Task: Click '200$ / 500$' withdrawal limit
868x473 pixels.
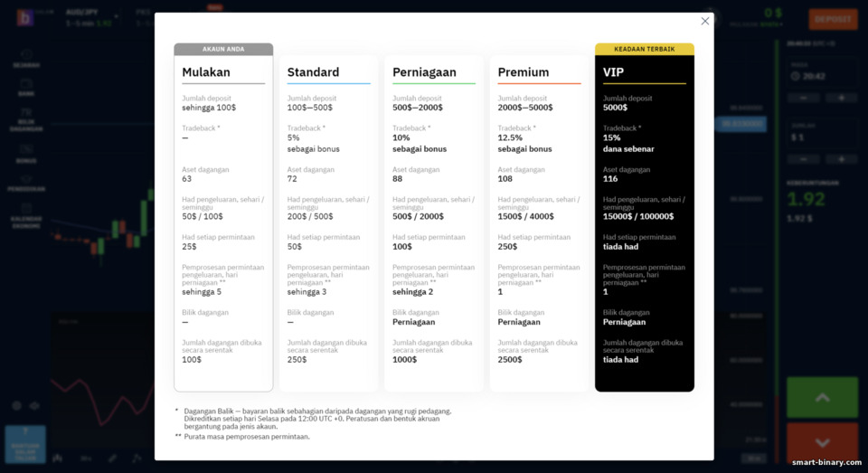Action: [x=310, y=216]
